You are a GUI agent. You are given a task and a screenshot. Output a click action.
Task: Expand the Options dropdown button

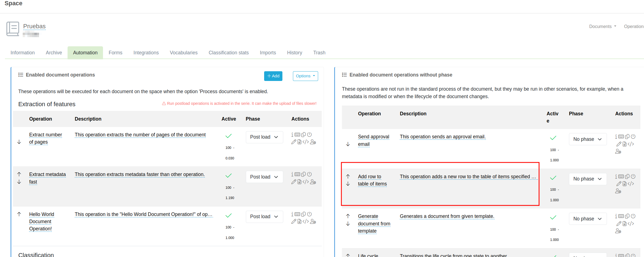305,76
